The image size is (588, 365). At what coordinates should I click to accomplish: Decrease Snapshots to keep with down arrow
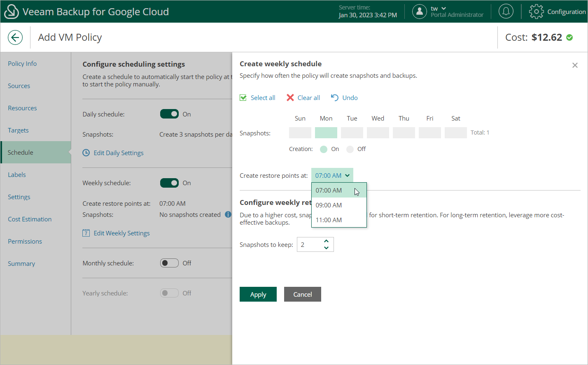coord(326,248)
